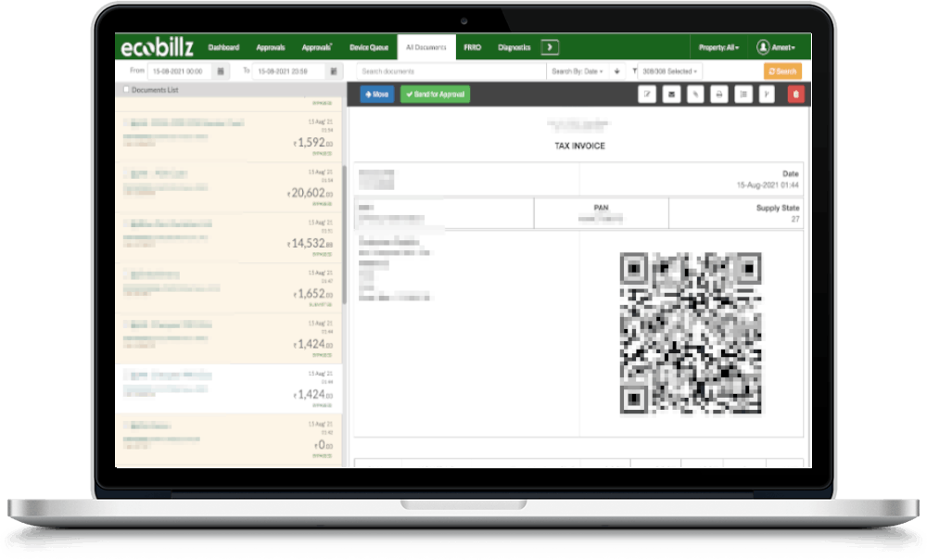Click the From date input field

[x=181, y=71]
